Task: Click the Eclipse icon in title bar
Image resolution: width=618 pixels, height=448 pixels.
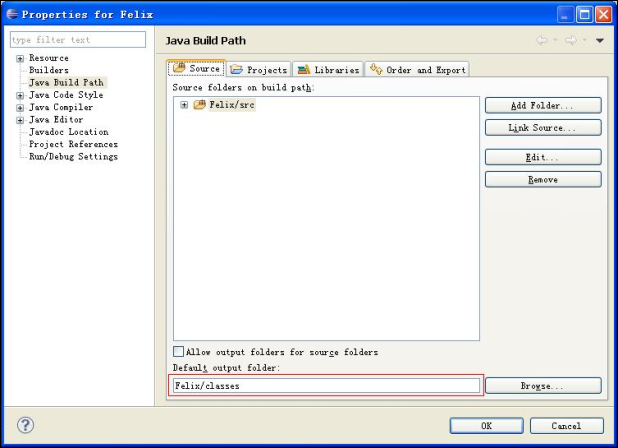Action: click(12, 14)
